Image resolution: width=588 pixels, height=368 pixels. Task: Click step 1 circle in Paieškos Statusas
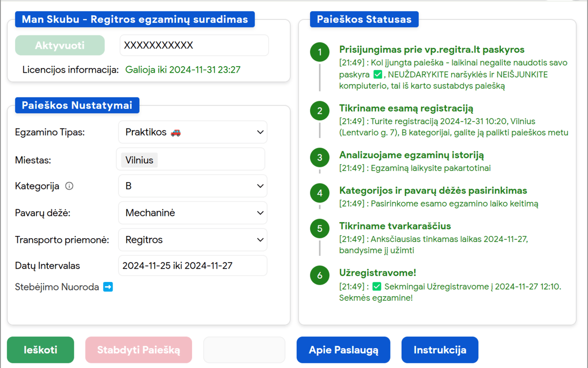pos(320,52)
